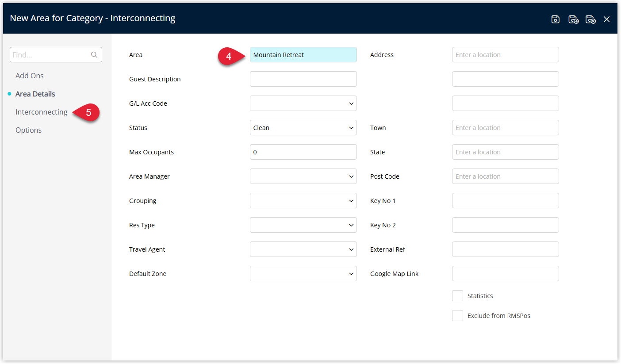Click the External Ref field
621x364 pixels.
pyautogui.click(x=506, y=249)
